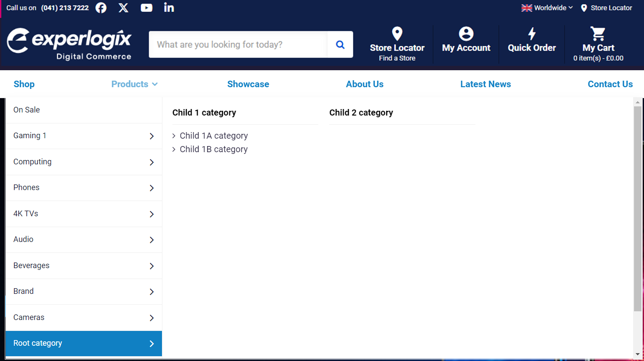
Task: Expand the Products menu dropdown
Action: pyautogui.click(x=134, y=84)
